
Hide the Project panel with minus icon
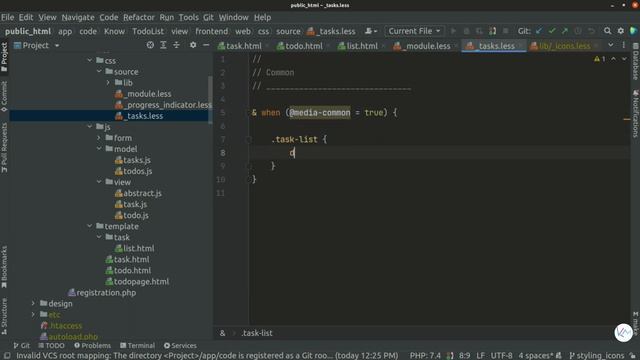pyautogui.click(x=206, y=45)
